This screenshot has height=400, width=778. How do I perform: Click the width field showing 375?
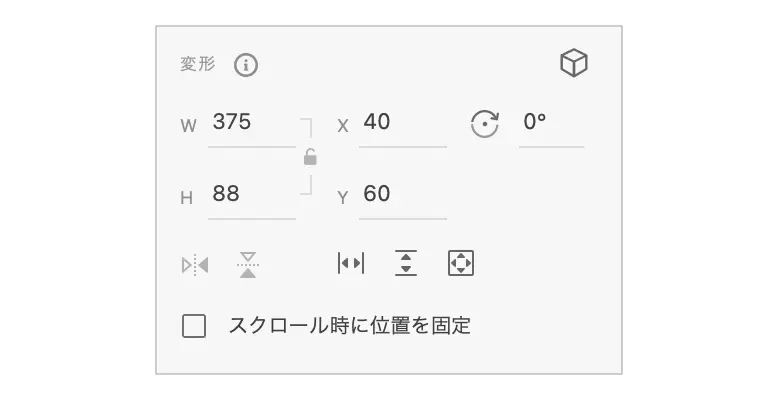(x=250, y=124)
